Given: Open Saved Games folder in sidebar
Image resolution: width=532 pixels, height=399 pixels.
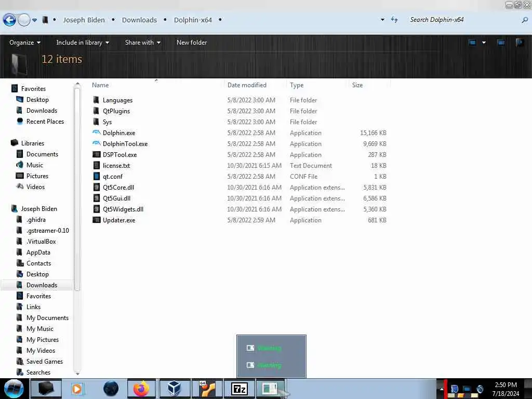Looking at the screenshot, I should tap(45, 362).
